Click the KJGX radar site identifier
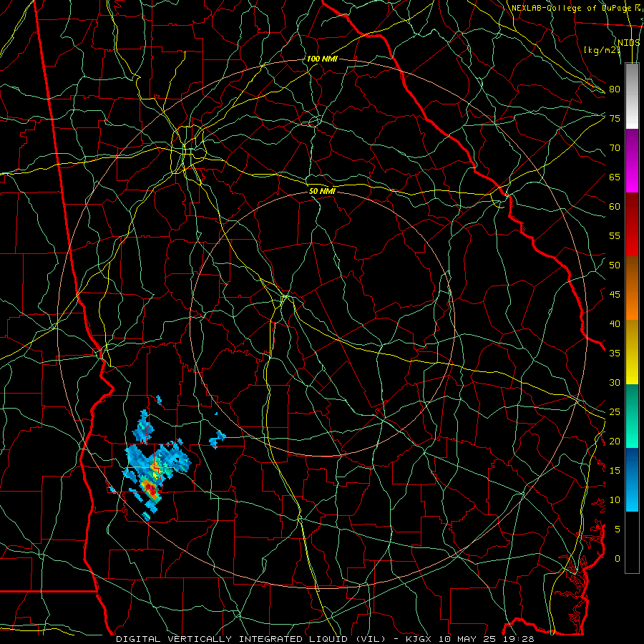The width and height of the screenshot is (644, 644). click(419, 639)
